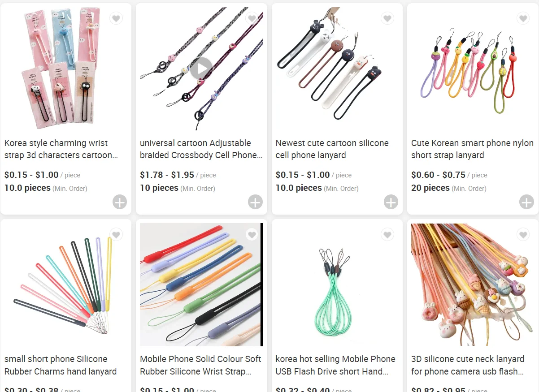Open Newest cute cartoon silicone cell phone lanyard
The width and height of the screenshot is (539, 392).
click(x=332, y=149)
